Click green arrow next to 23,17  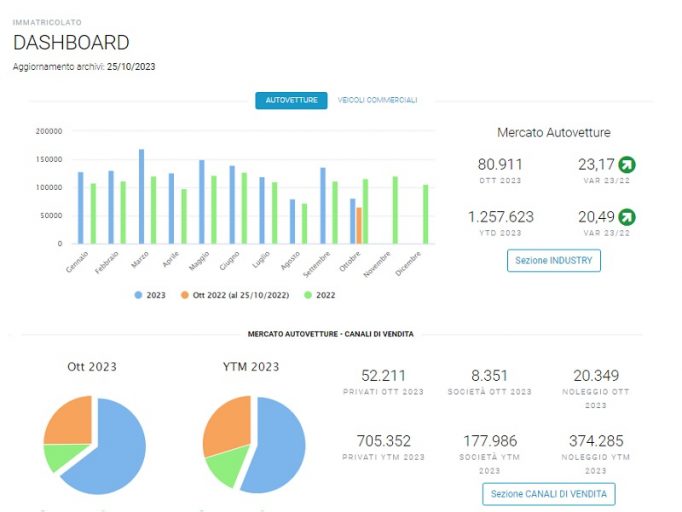pos(627,165)
